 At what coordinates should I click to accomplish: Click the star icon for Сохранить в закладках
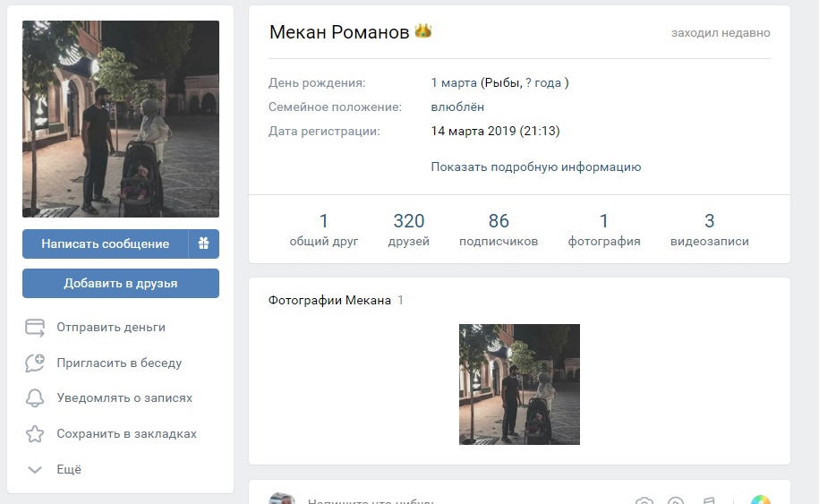coord(35,434)
